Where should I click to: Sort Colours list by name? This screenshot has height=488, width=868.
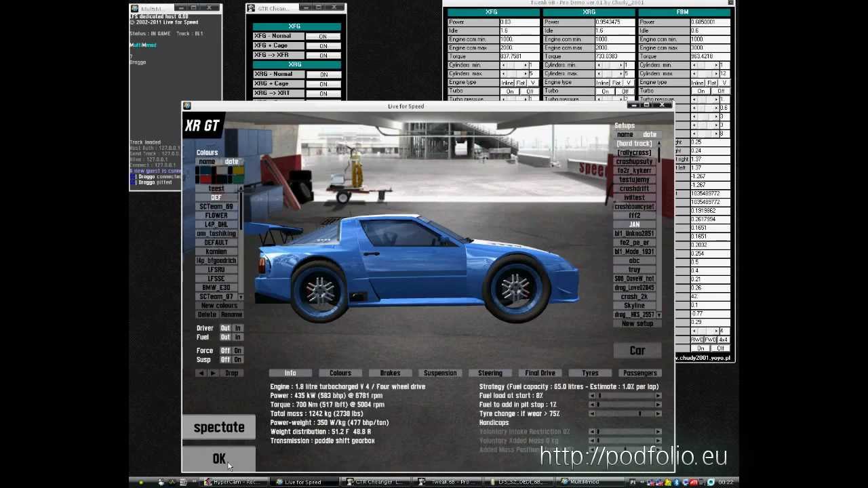[207, 161]
